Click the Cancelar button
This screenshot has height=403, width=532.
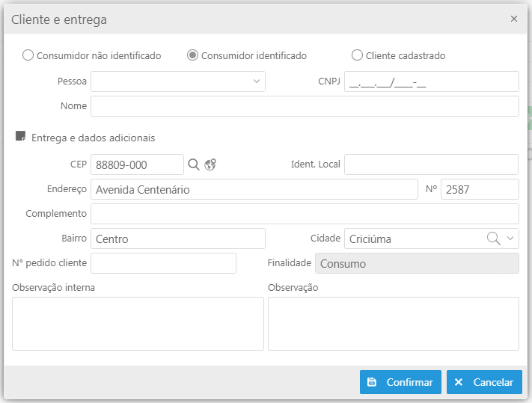tap(484, 382)
